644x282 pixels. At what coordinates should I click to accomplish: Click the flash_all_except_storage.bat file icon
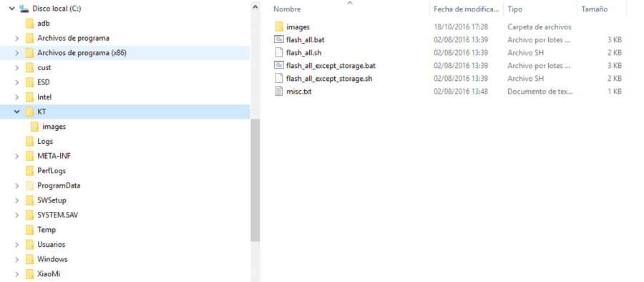click(279, 65)
